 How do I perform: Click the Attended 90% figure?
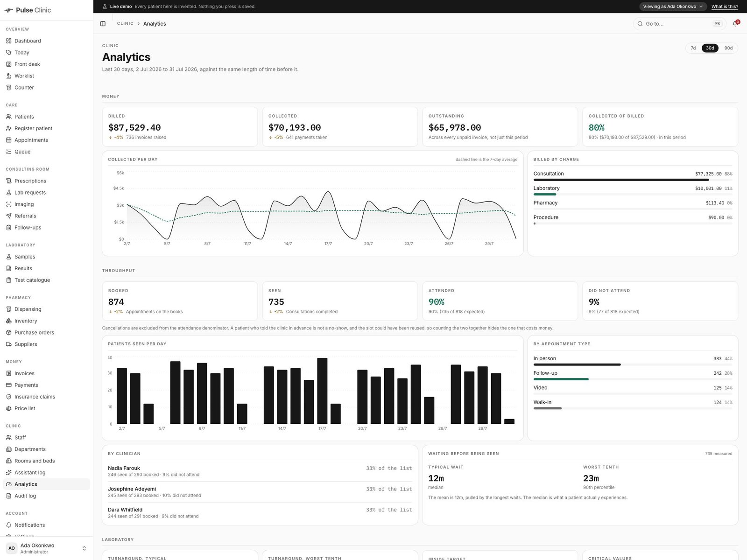coord(437,302)
